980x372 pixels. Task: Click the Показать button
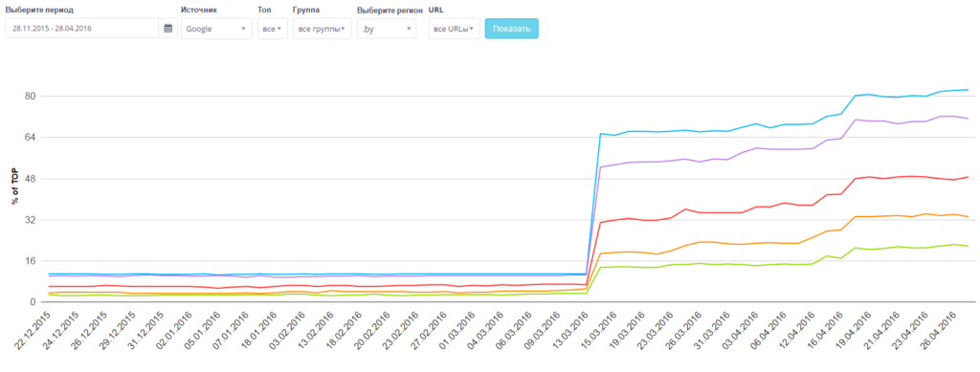click(x=511, y=29)
